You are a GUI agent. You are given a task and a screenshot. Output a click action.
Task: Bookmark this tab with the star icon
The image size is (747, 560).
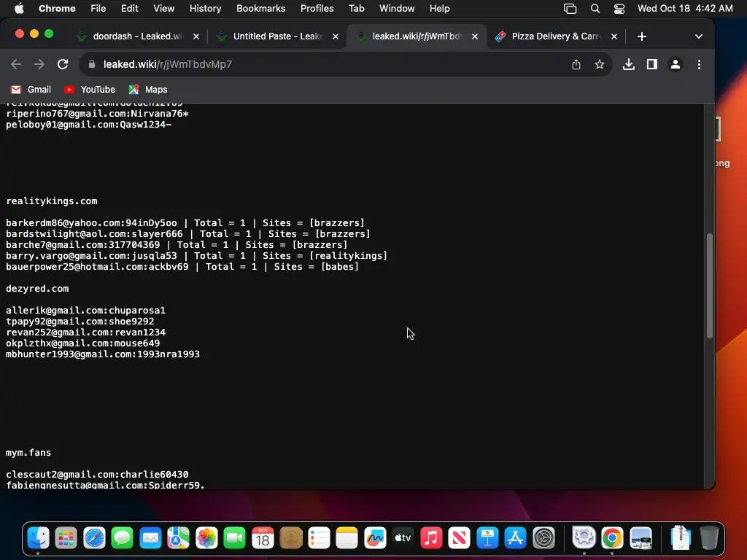[600, 64]
